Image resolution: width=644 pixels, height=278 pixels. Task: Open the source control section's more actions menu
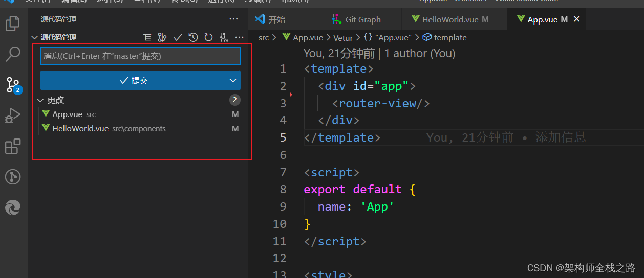point(239,37)
